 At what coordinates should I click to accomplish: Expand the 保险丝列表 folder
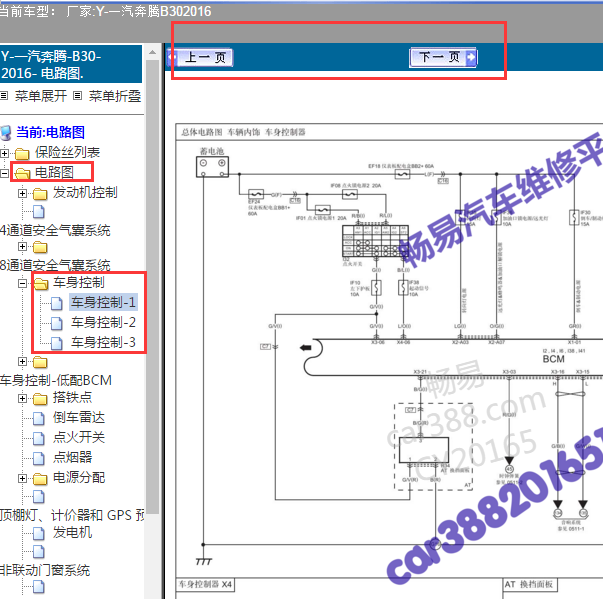pos(4,153)
